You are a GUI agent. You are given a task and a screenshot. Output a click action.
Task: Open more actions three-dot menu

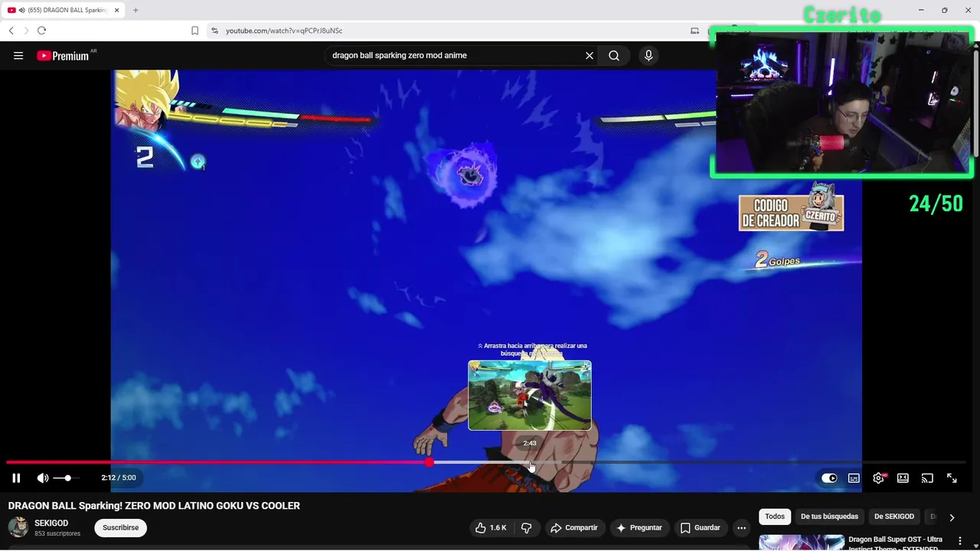(x=741, y=528)
